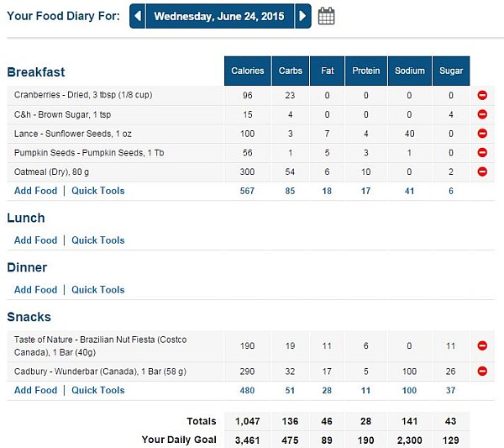Remove Lance Sunflower Seeds entry

[482, 134]
